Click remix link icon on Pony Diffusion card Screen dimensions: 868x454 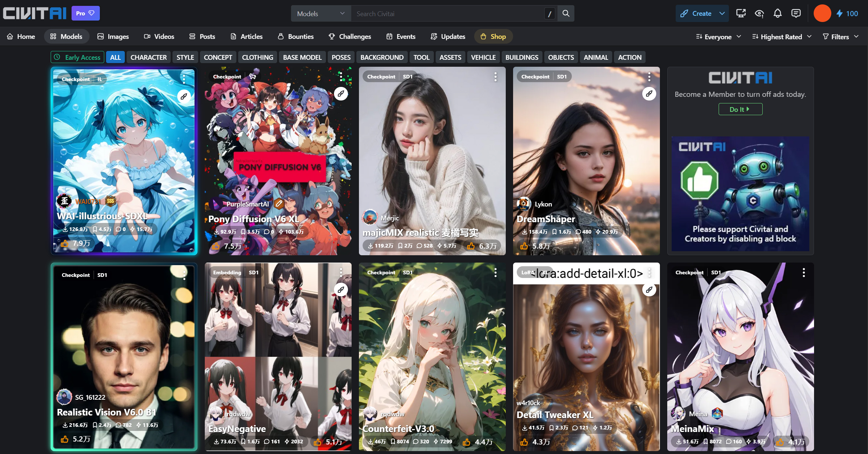coord(341,94)
